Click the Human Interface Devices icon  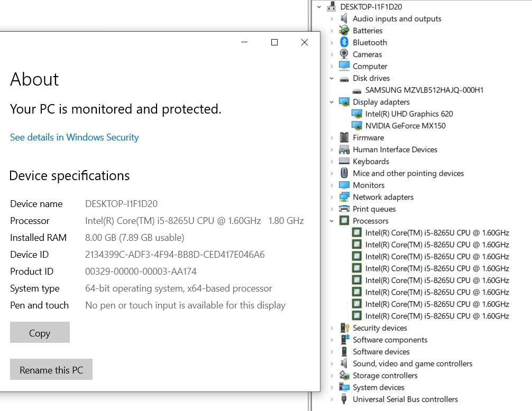344,149
